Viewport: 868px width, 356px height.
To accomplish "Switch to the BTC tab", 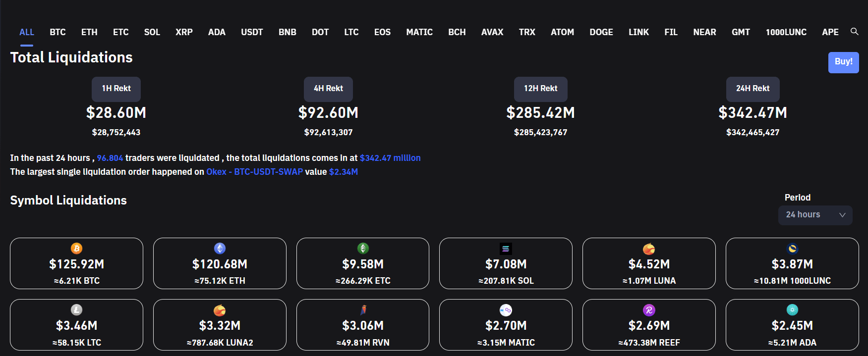I will click(58, 32).
